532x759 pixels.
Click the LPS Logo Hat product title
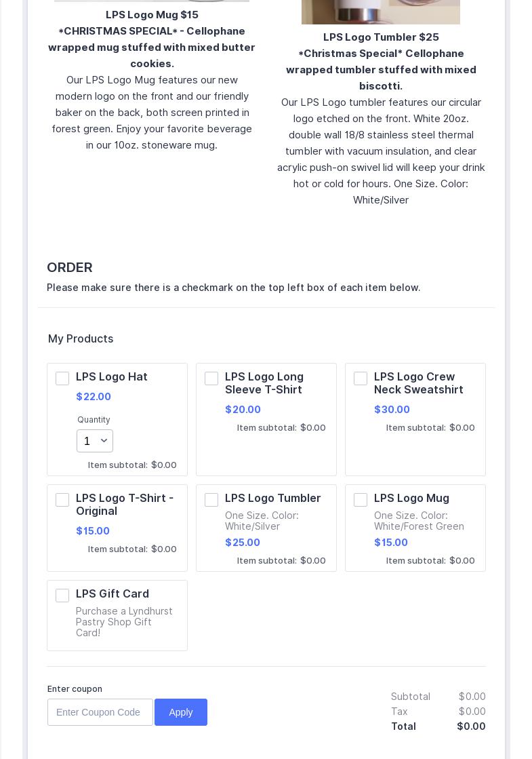[112, 376]
